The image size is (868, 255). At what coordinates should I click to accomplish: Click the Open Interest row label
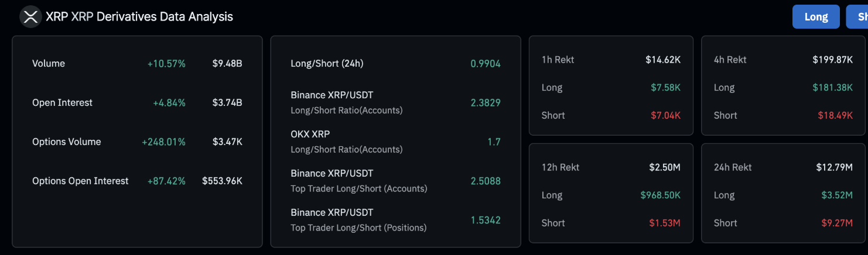coord(62,102)
